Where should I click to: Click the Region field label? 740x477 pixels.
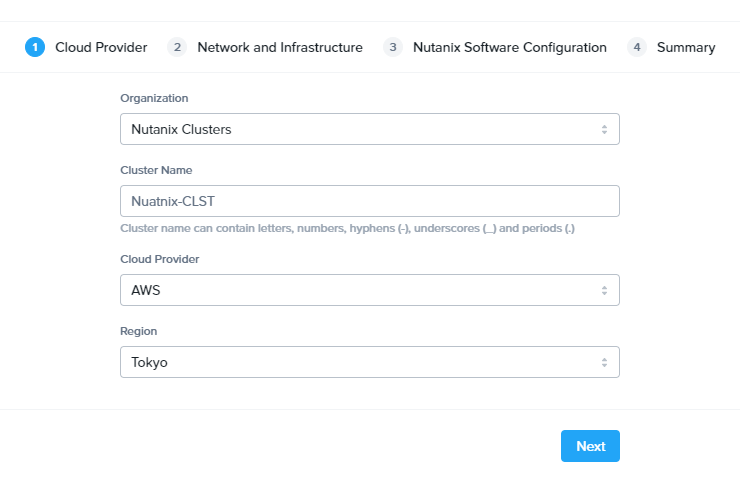[x=138, y=331]
